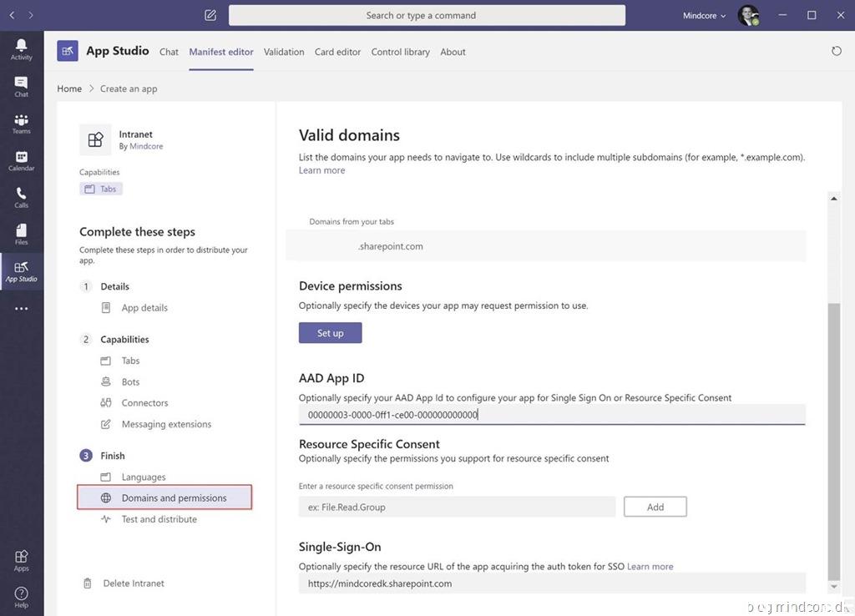Screen dimensions: 855x616
Task: Select Test and distribute step
Action: pyautogui.click(x=159, y=519)
